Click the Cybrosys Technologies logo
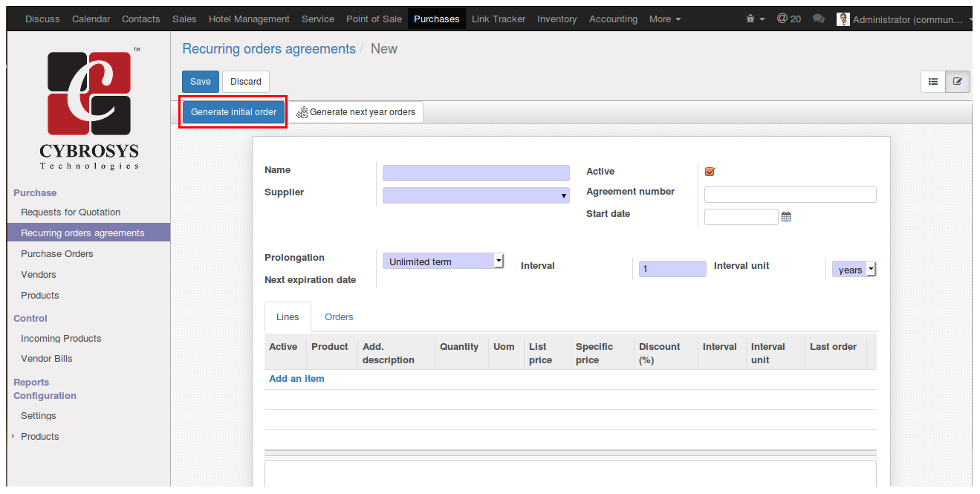 click(89, 110)
